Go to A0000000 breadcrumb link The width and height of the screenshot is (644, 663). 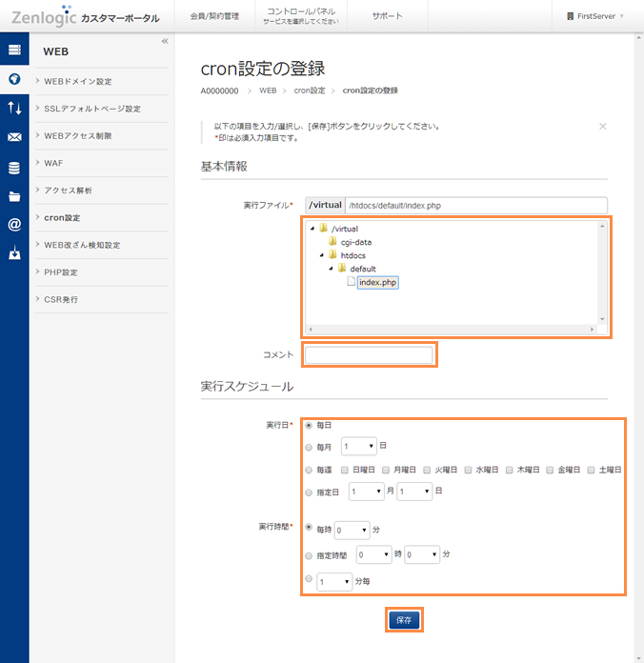coord(219,90)
